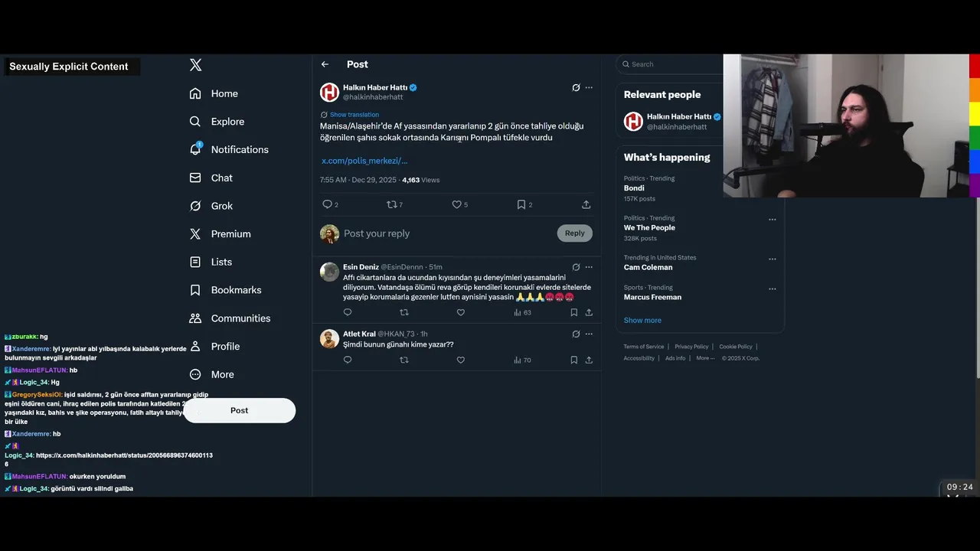Open reply on Esin Deniz's comment
Image resolution: width=980 pixels, height=551 pixels.
pos(348,312)
